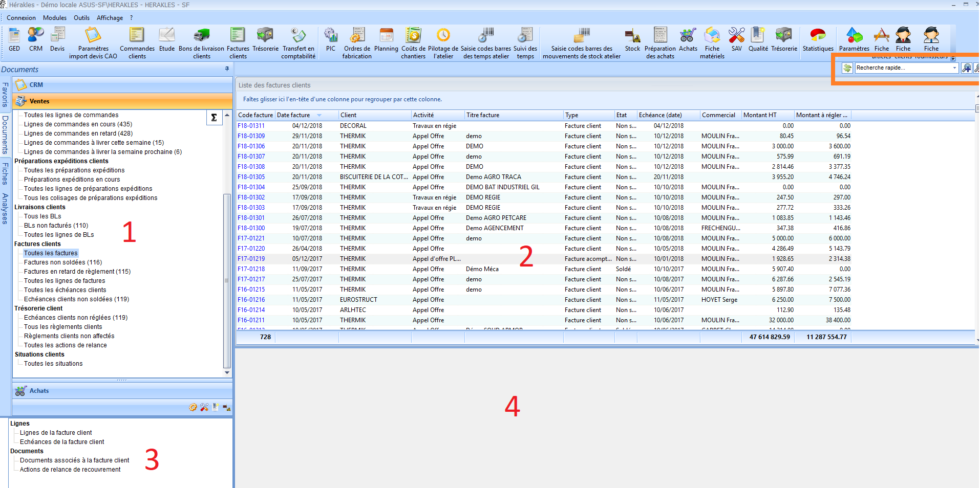Image resolution: width=980 pixels, height=488 pixels.
Task: Expand the Achats navigation section
Action: pos(39,391)
